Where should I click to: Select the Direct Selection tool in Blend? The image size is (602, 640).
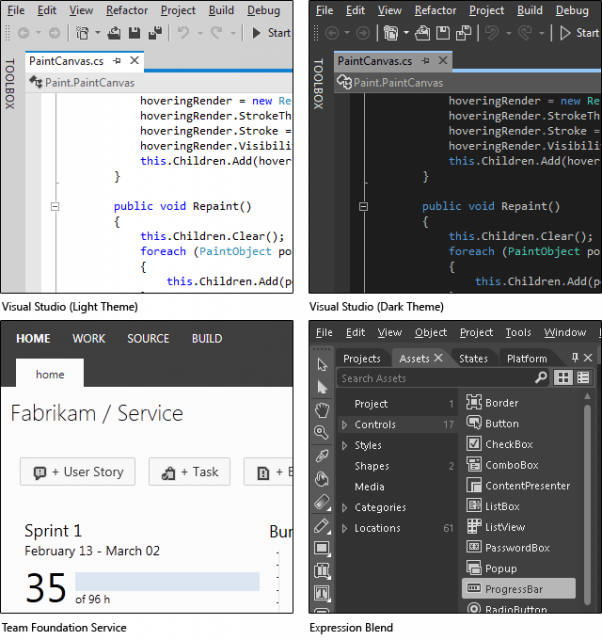tap(322, 387)
